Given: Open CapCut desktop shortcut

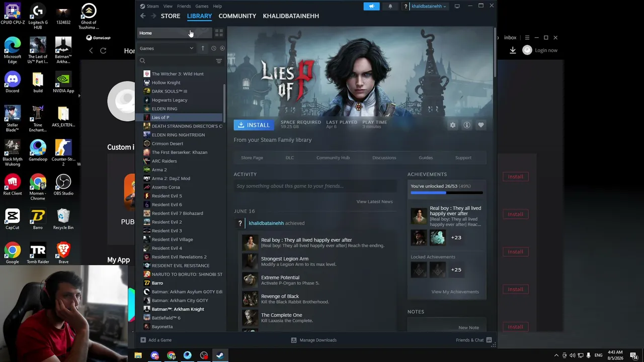Looking at the screenshot, I should (x=13, y=219).
